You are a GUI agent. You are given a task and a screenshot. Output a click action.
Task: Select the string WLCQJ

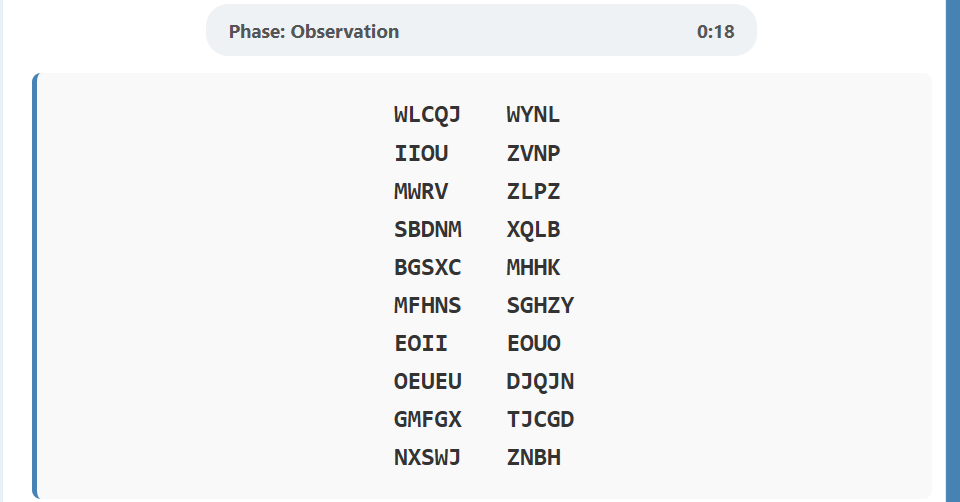point(427,115)
